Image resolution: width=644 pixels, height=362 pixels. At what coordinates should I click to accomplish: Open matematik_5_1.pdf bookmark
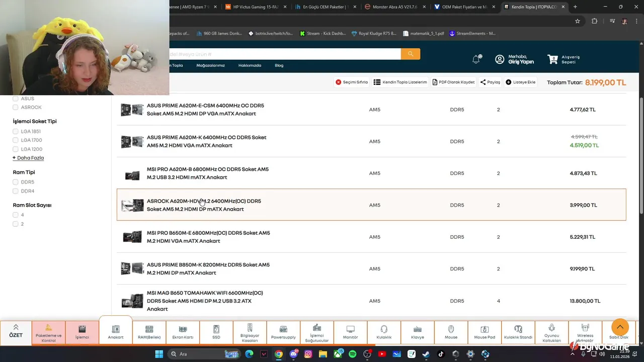[x=423, y=33]
